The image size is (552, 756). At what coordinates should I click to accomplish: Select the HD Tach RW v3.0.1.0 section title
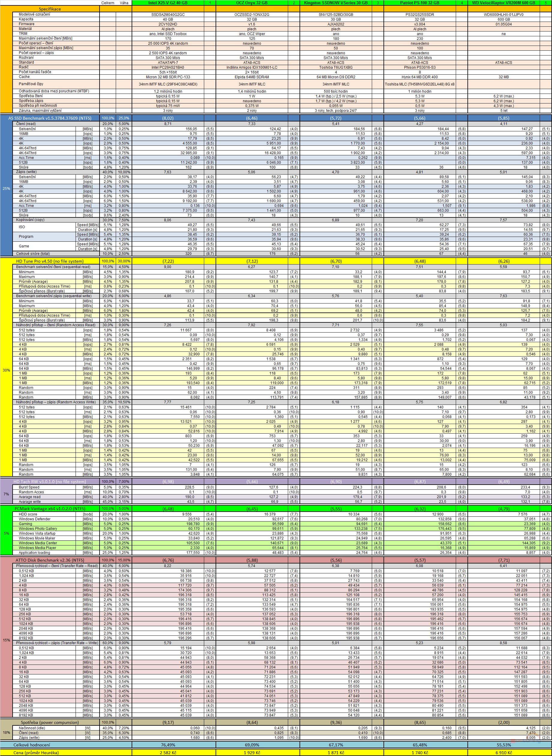click(50, 482)
